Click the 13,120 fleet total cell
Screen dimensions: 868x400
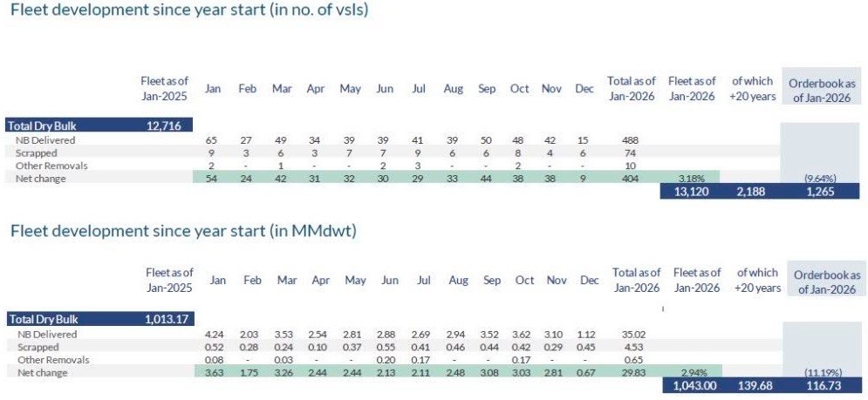692,193
